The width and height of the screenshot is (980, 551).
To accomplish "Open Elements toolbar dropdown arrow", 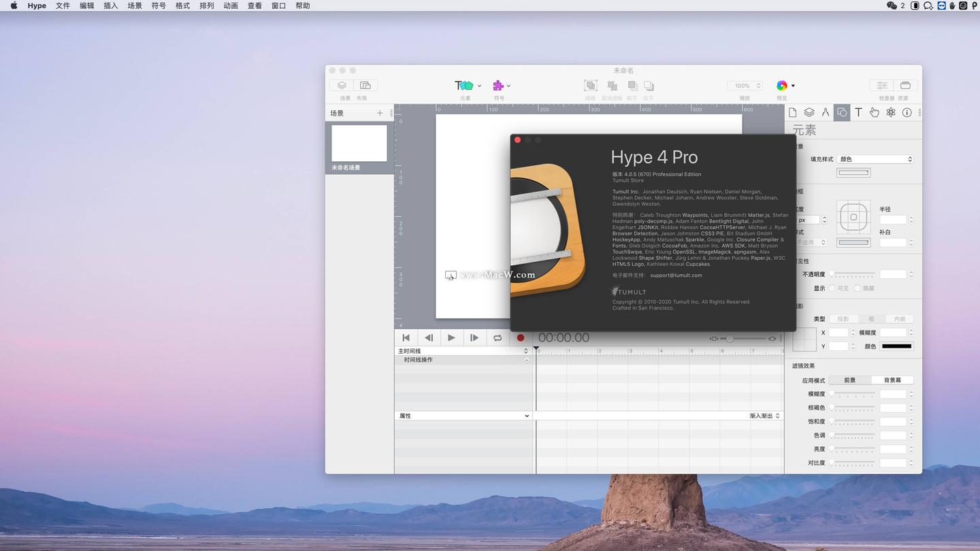I will (x=479, y=86).
